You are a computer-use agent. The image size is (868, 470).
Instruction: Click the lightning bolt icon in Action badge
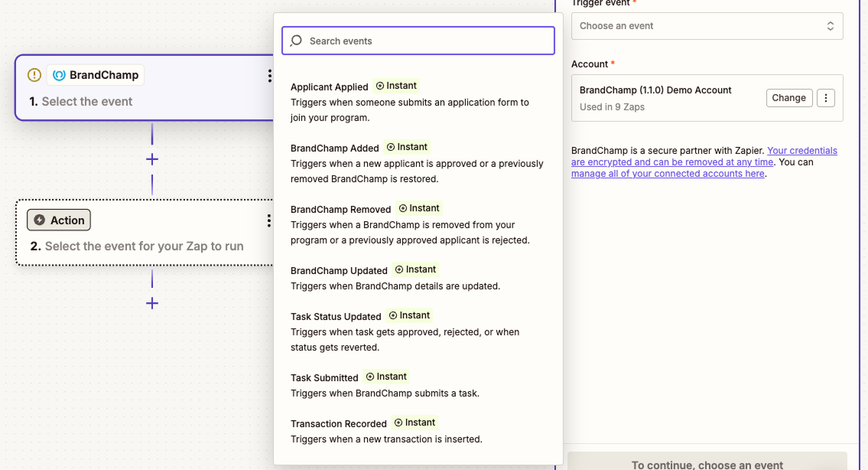coord(39,220)
